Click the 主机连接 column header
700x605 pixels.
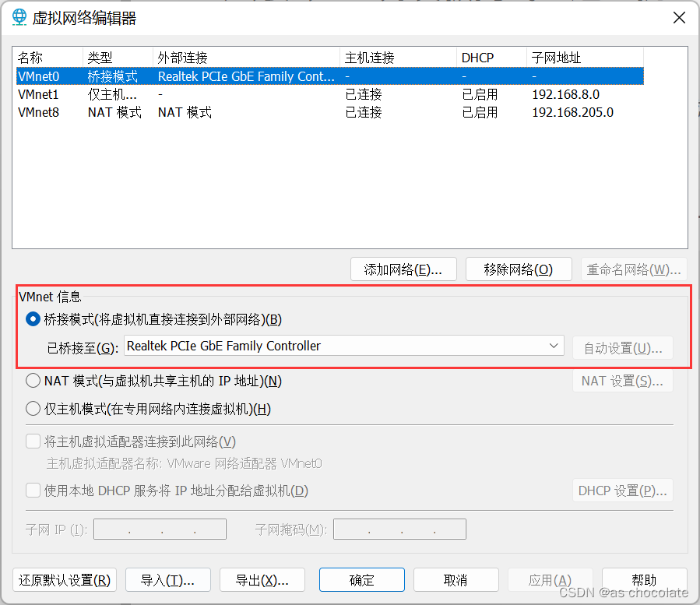pyautogui.click(x=399, y=58)
